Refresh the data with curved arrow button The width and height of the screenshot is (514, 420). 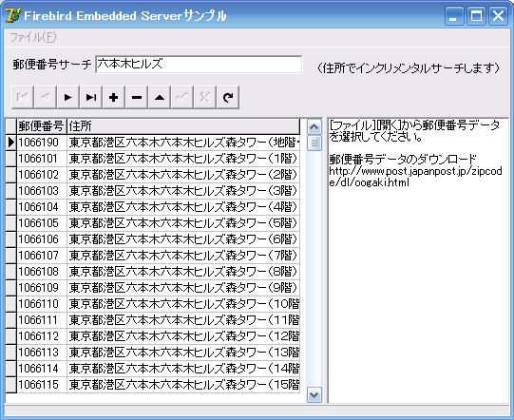(228, 97)
